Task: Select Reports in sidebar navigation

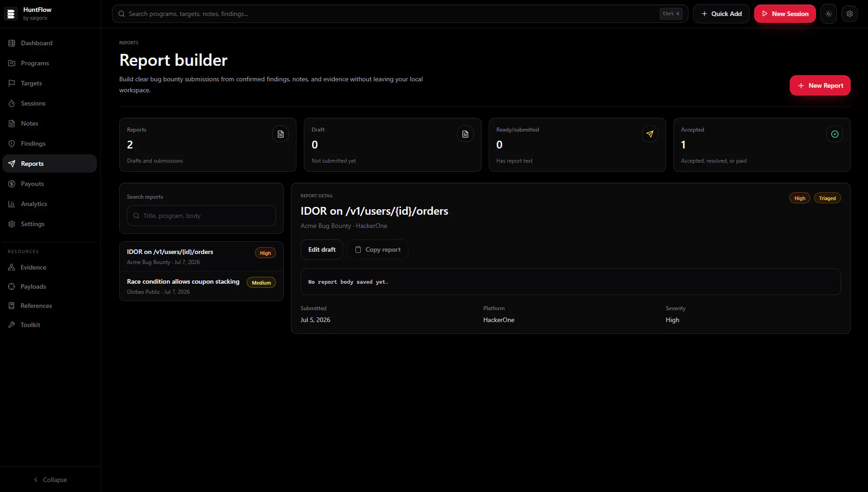Action: click(49, 164)
